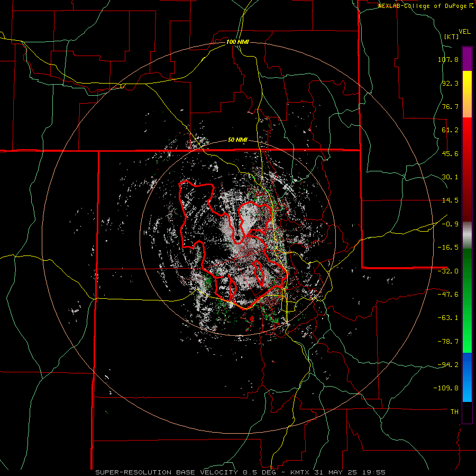This screenshot has height=476, width=476.
Task: Click the KMTX radar site center dot
Action: [x=237, y=237]
